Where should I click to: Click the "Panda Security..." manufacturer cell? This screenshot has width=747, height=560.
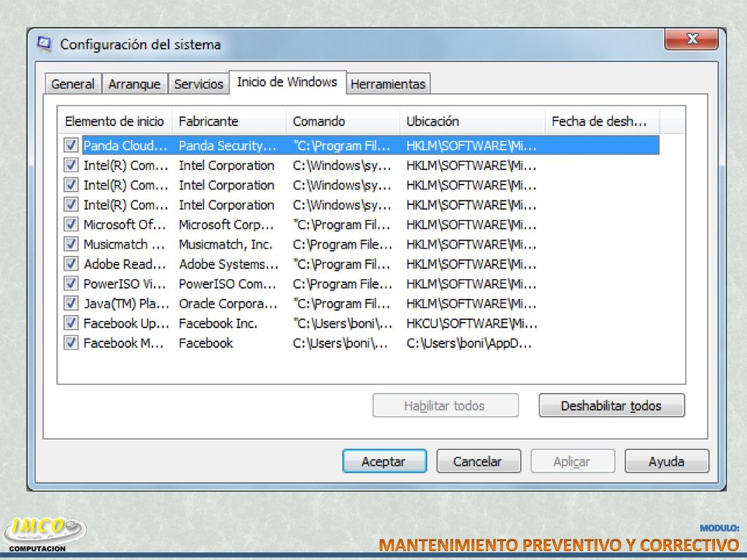click(x=228, y=146)
